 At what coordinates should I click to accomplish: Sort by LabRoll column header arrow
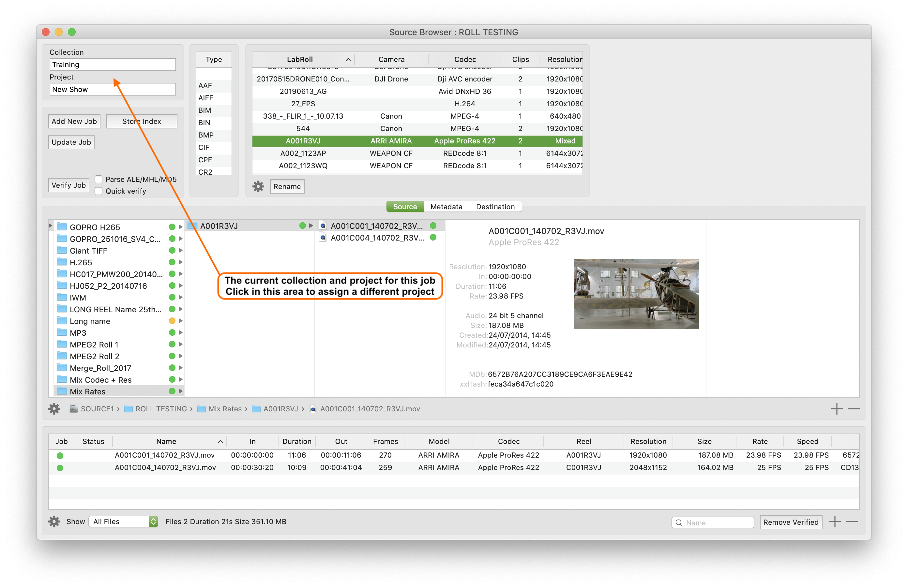(348, 60)
